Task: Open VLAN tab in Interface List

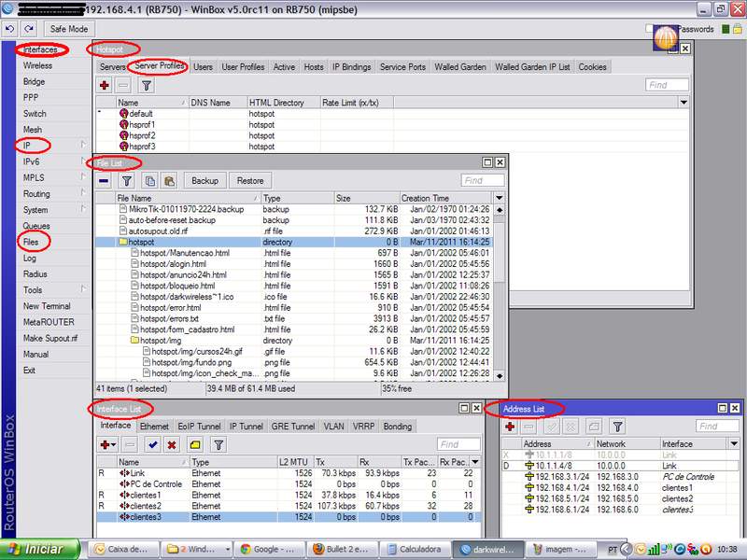Action: 333,427
